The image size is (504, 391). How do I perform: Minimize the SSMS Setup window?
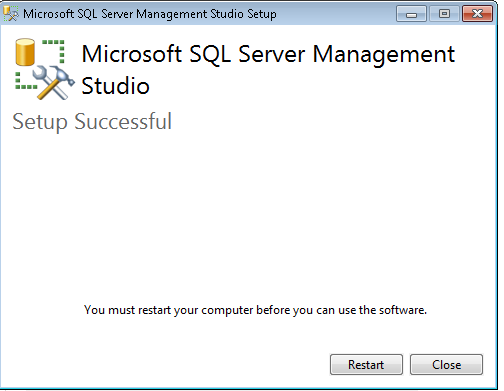411,14
